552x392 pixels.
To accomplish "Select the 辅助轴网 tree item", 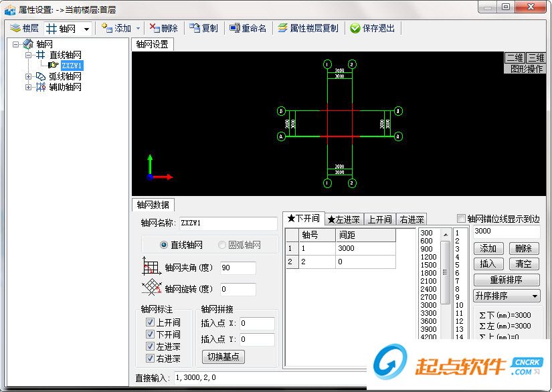I will click(65, 87).
